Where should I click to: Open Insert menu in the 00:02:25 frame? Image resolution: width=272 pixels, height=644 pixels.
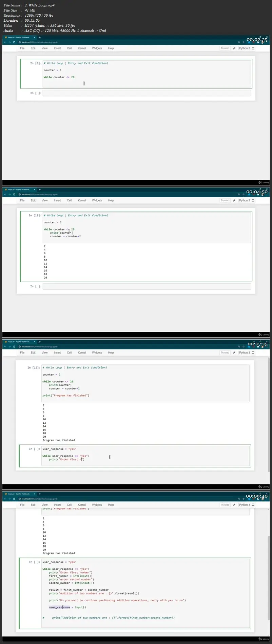[x=57, y=48]
